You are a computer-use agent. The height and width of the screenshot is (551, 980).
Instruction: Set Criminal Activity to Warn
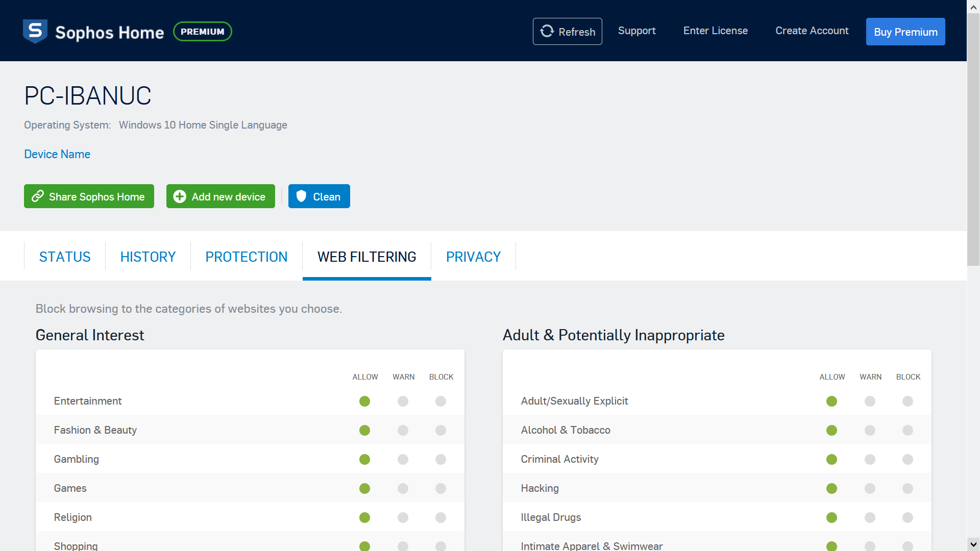[870, 459]
